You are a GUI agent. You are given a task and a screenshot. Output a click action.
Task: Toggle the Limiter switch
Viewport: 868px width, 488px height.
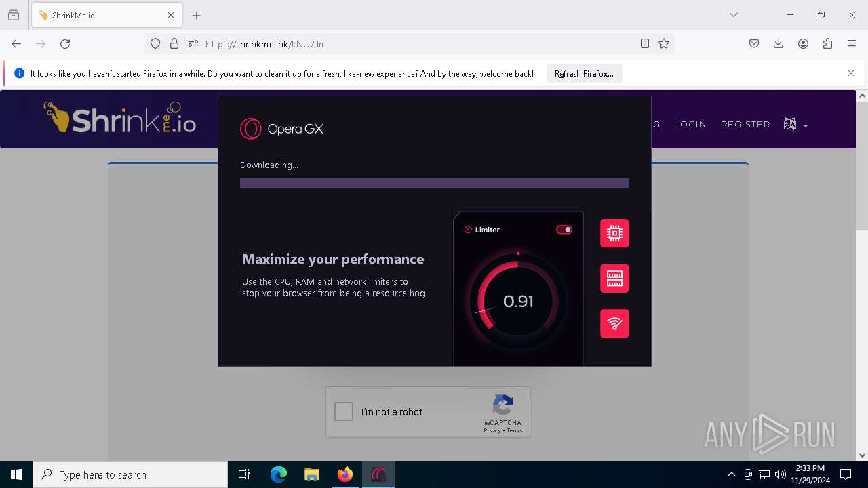[564, 230]
